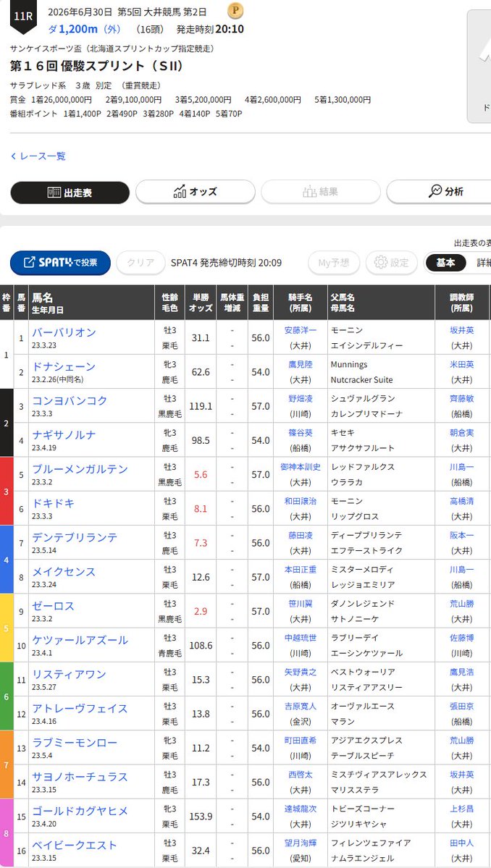Open trainer 阪本一 profile
This screenshot has width=491, height=868.
point(461,535)
